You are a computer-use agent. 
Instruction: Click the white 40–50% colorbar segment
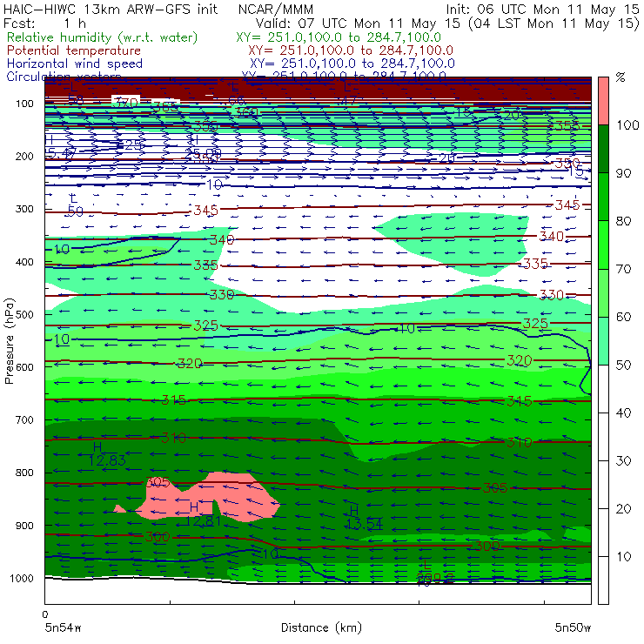coord(603,388)
